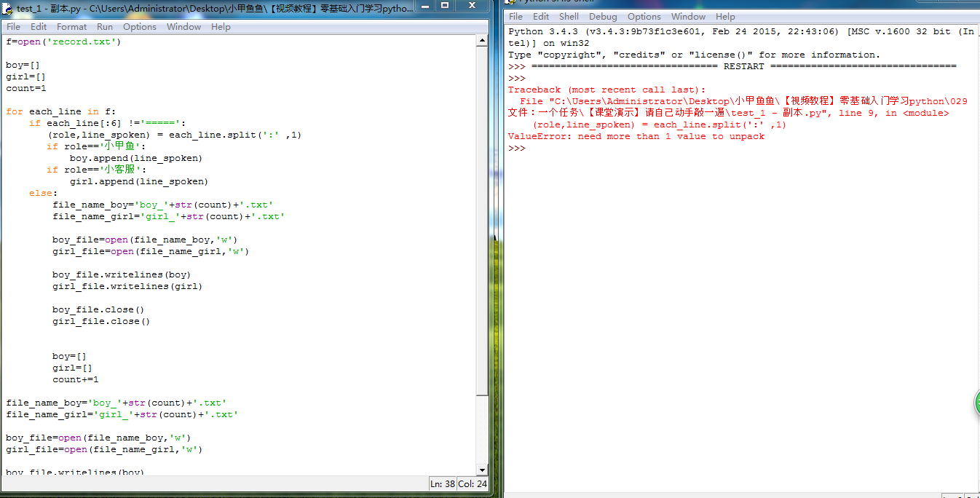Expand the editor's Window menu
This screenshot has height=498, width=980.
tap(183, 27)
